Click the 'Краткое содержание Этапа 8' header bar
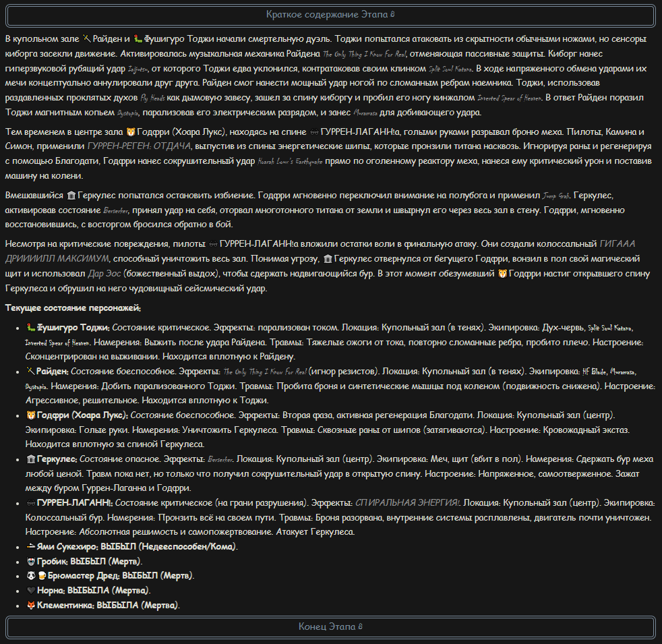 click(330, 16)
